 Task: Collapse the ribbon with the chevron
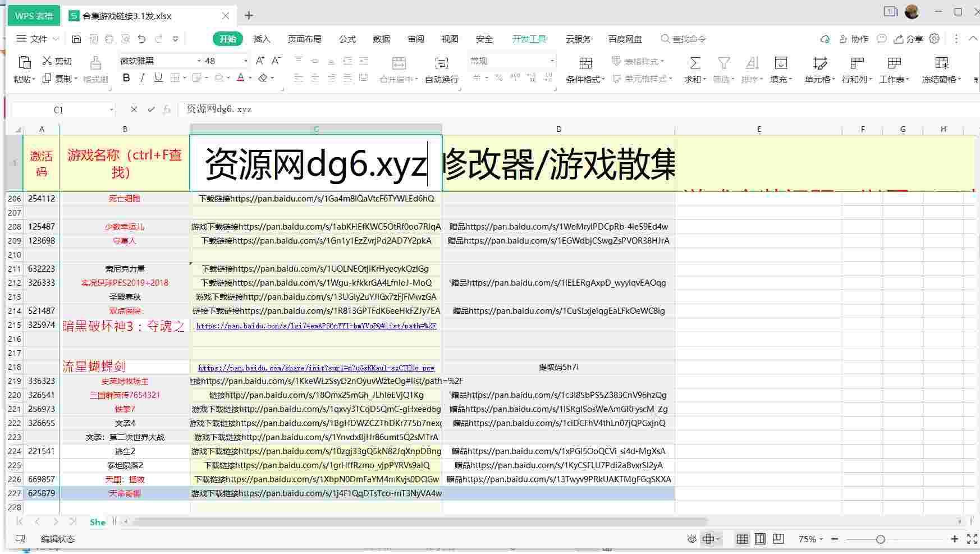973,38
